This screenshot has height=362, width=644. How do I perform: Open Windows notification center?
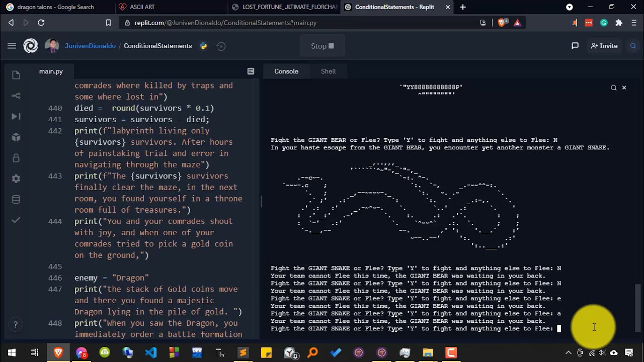[629, 353]
